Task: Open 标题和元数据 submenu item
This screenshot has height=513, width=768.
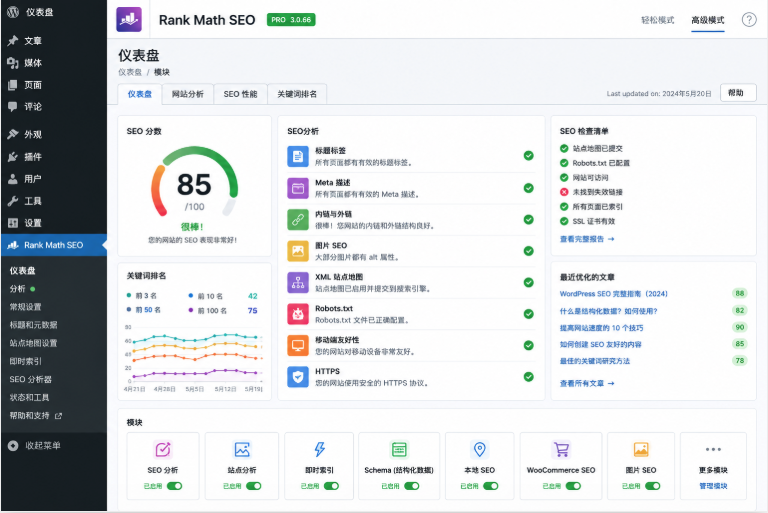Action: click(33, 325)
